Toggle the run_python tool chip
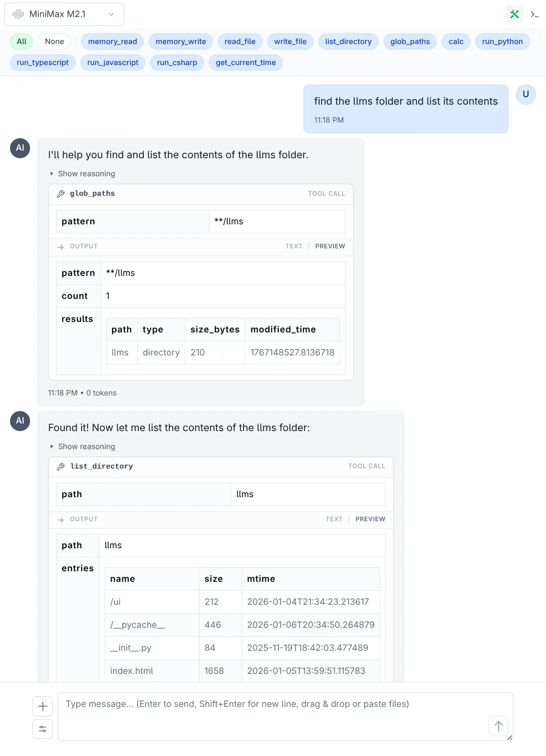 (502, 42)
